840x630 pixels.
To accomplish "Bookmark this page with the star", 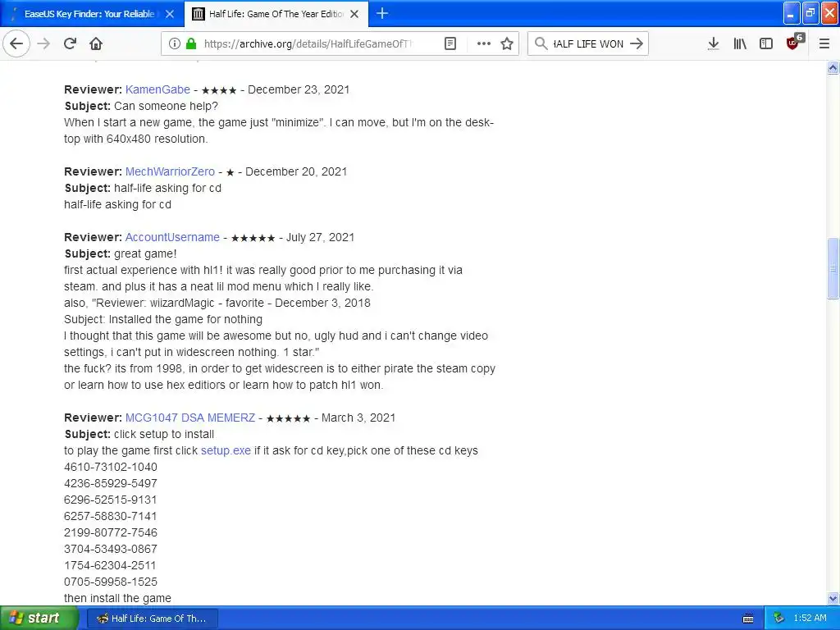I will [507, 43].
